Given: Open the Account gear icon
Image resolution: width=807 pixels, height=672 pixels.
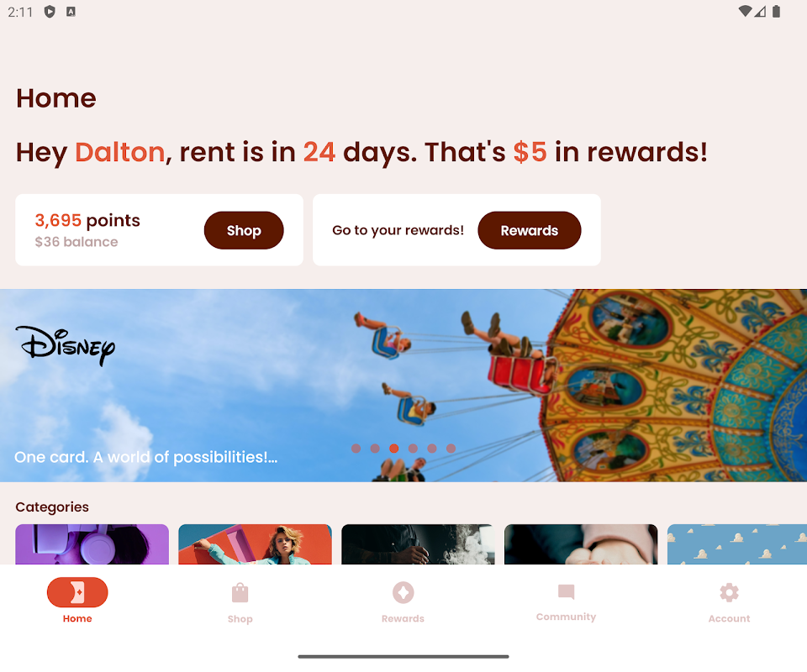Looking at the screenshot, I should 730,592.
